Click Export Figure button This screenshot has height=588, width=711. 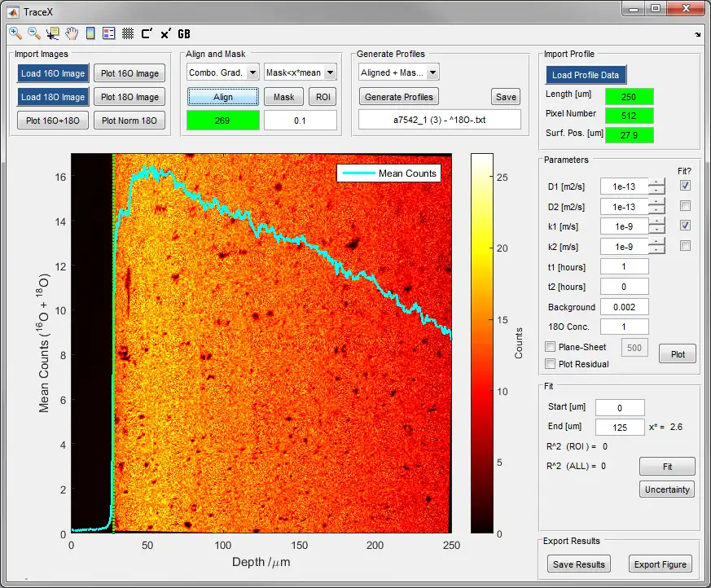661,564
